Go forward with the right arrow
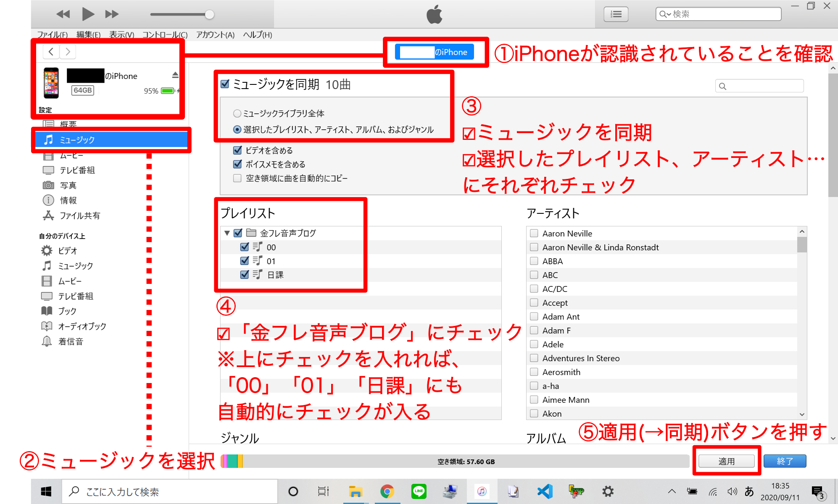 coord(68,52)
